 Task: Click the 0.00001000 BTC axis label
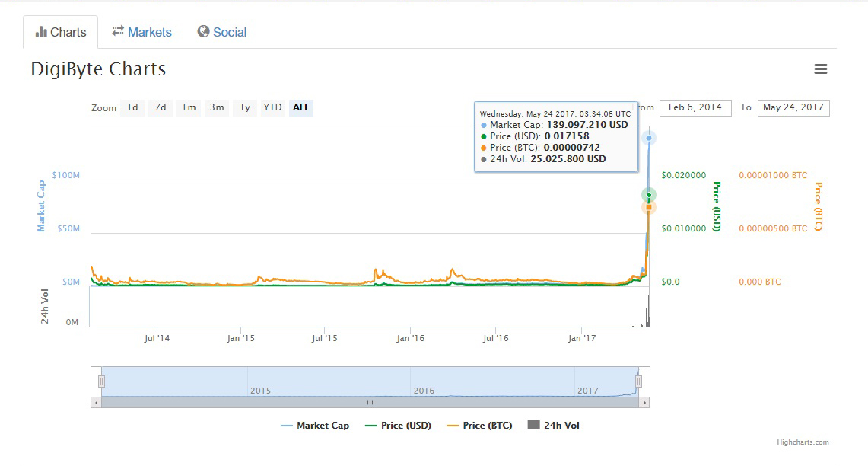click(x=773, y=175)
